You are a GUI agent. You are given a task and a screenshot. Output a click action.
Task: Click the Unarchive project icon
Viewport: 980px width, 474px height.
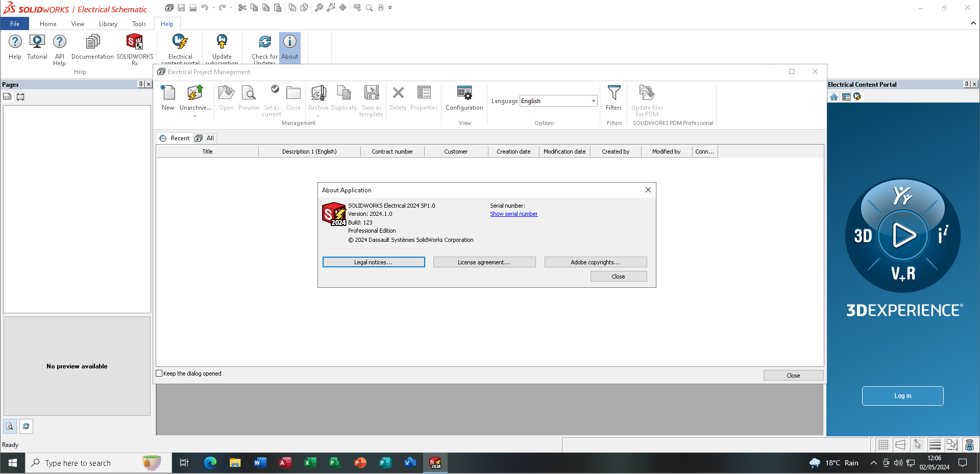pyautogui.click(x=195, y=93)
